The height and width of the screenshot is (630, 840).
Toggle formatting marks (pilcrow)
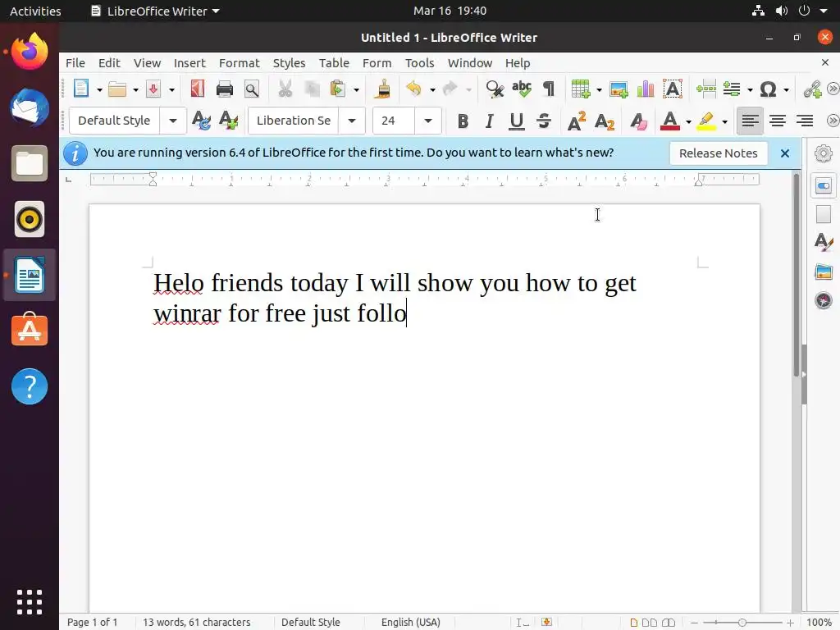point(549,89)
